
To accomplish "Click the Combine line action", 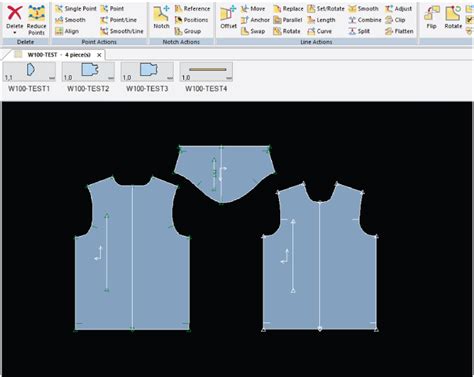I will 365,20.
